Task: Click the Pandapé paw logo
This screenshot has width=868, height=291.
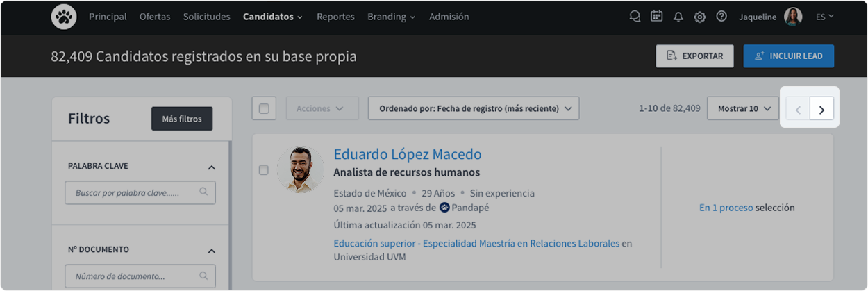Action: tap(64, 17)
